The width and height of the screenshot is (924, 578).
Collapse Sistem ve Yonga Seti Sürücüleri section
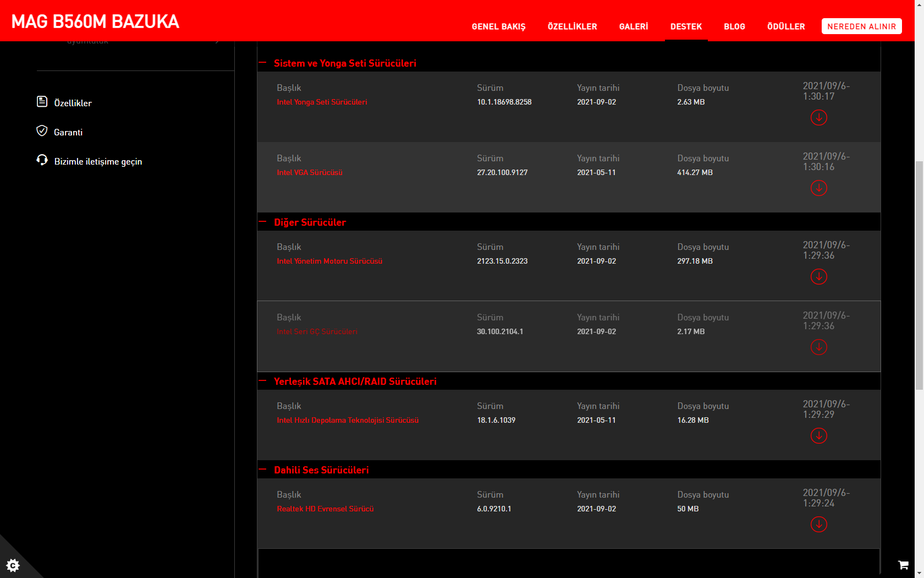262,63
